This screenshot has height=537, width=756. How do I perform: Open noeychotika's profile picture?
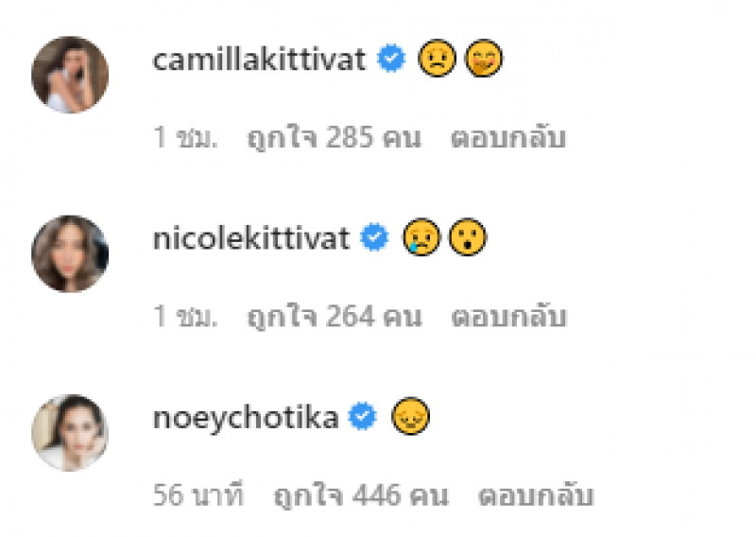[70, 433]
